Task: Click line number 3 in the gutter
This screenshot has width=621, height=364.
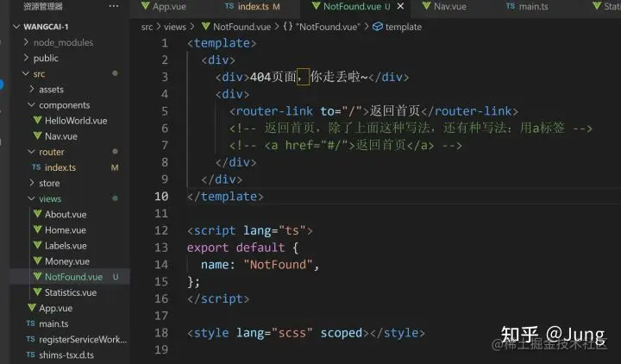Action: pos(165,77)
